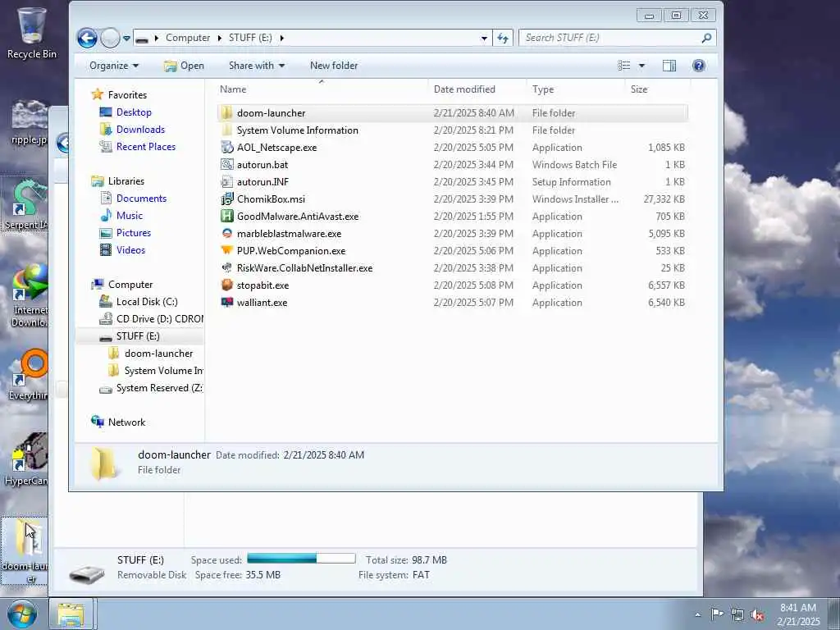Select the stopabit.exe icon

226,285
